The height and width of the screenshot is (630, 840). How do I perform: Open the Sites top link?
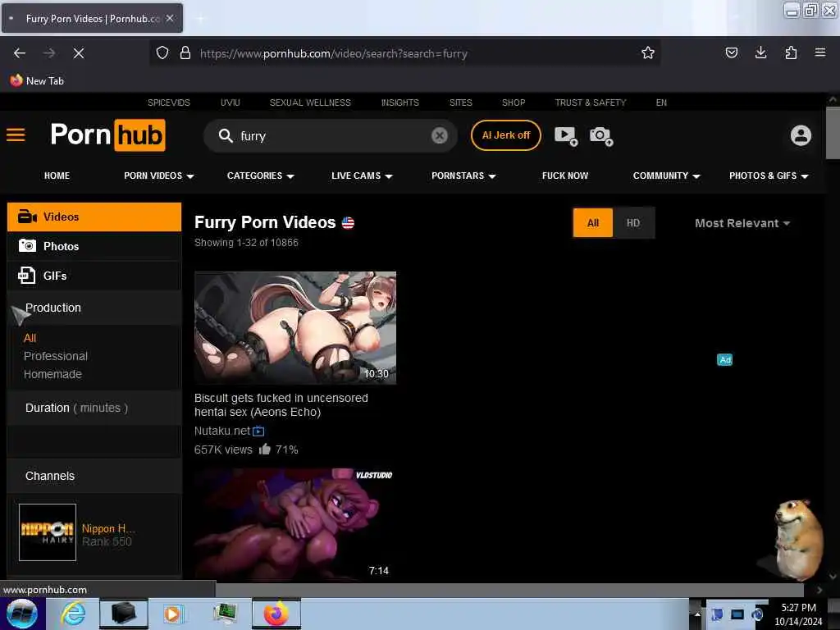pos(461,103)
